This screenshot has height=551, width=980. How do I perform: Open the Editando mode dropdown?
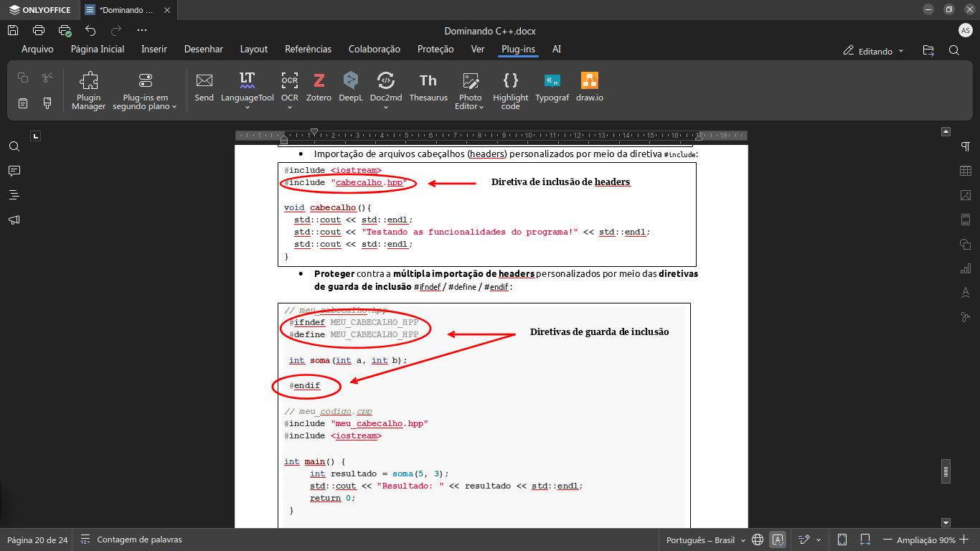tap(874, 51)
